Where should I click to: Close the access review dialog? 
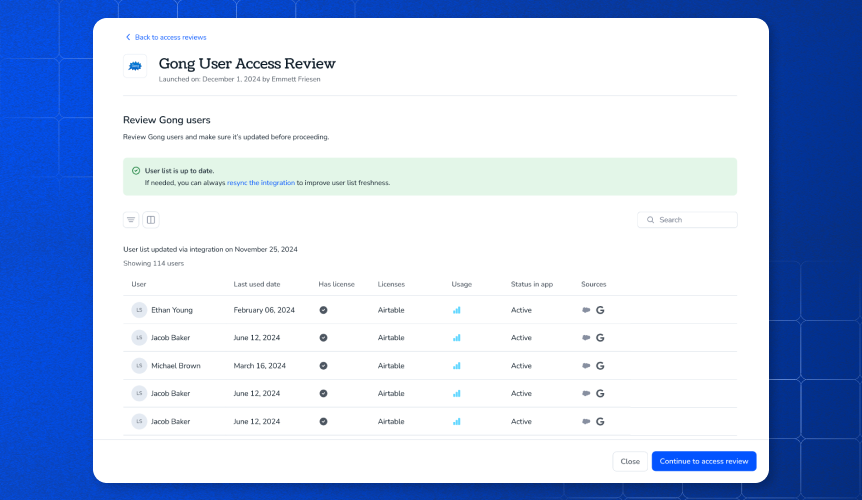pos(630,462)
